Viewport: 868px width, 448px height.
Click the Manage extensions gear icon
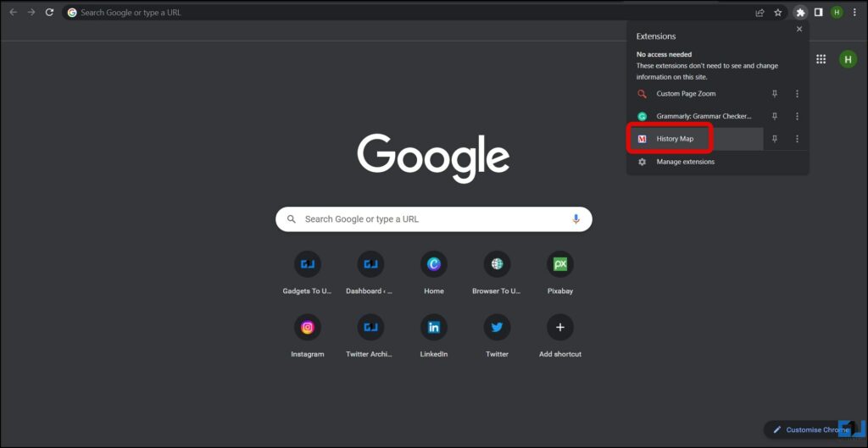coord(643,162)
